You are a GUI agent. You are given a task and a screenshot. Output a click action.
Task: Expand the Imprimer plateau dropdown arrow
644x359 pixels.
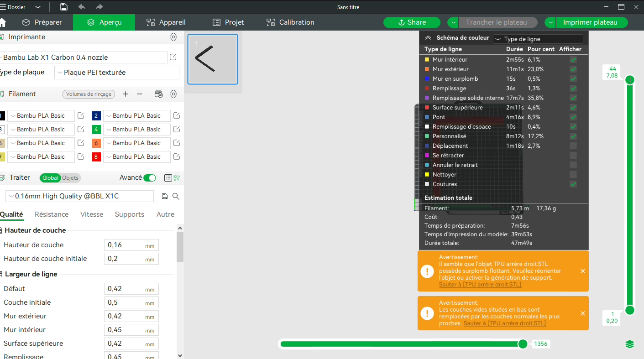[550, 22]
